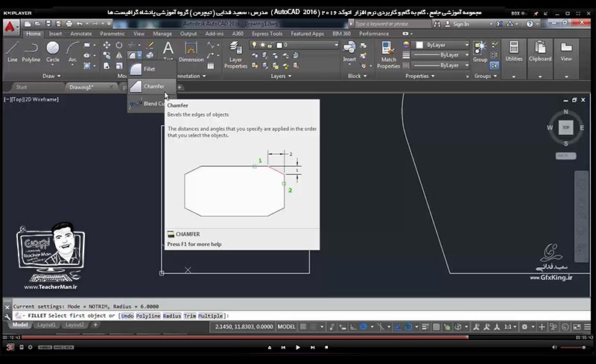Toggle MODEL space button in status bar

[286, 327]
